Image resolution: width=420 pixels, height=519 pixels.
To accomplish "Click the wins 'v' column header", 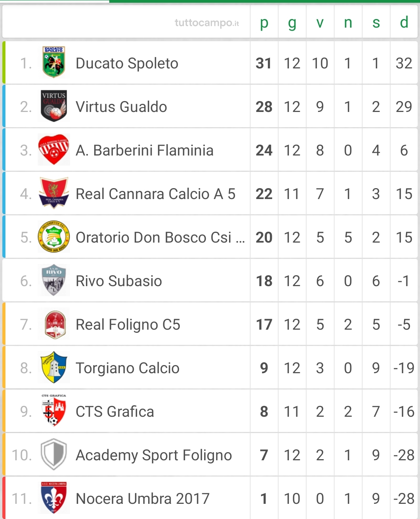I will 320,23.
